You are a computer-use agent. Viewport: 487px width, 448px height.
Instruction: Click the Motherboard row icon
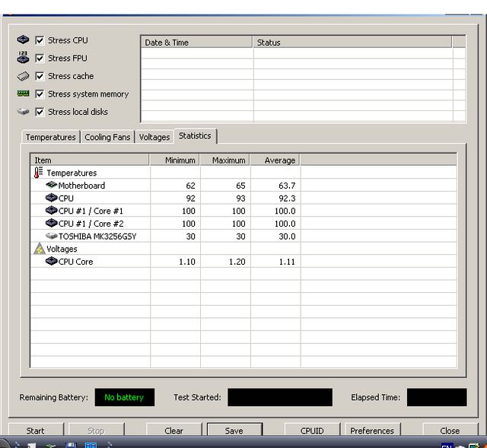pos(51,186)
